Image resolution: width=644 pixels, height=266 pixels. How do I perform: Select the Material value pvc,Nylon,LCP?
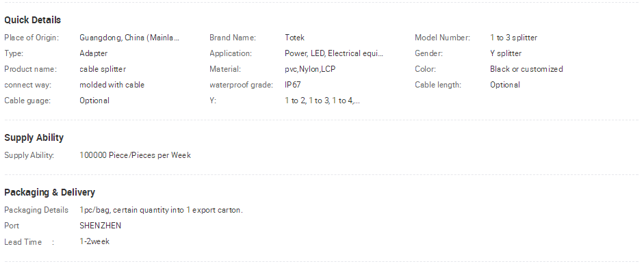[310, 69]
